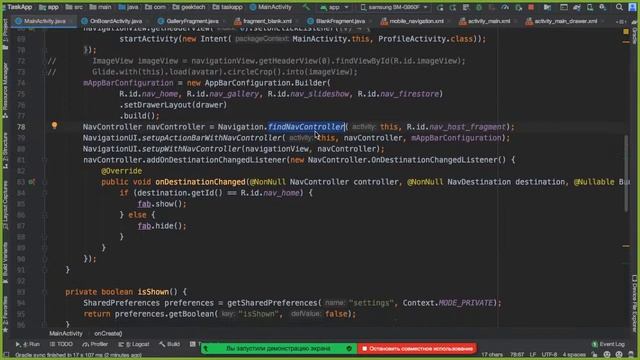The image size is (640, 360).
Task: Select the com package breadcrumb
Action: (x=155, y=7)
